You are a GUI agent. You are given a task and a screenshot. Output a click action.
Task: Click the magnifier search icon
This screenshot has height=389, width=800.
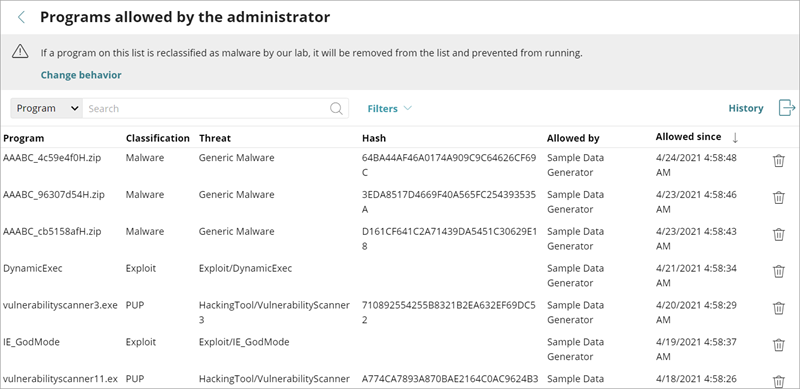pyautogui.click(x=336, y=108)
